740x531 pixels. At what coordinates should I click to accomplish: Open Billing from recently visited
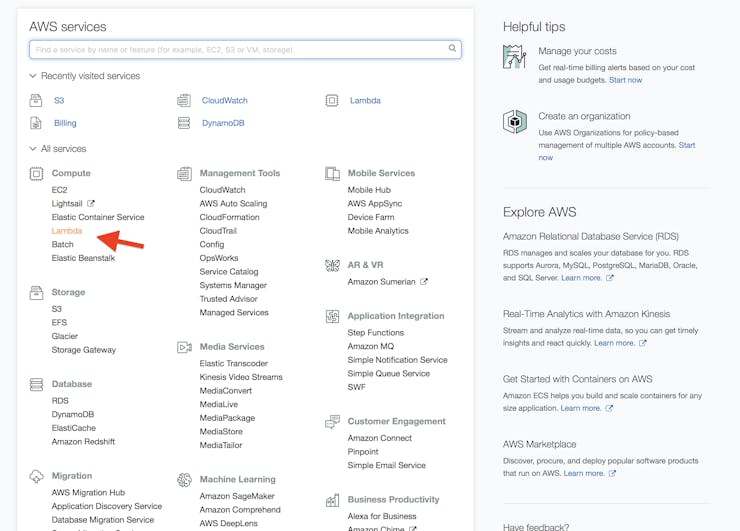[65, 123]
